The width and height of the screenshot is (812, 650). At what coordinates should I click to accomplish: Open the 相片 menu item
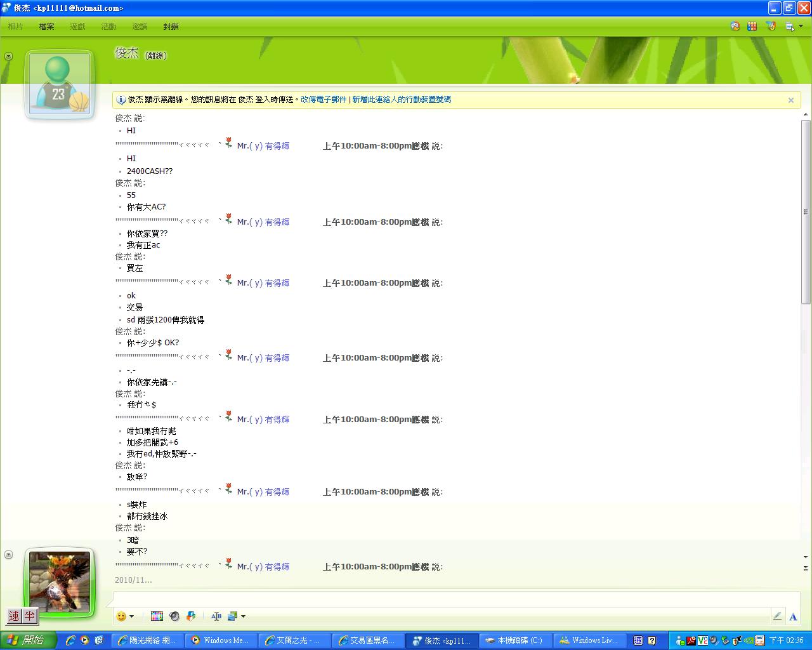(x=15, y=27)
